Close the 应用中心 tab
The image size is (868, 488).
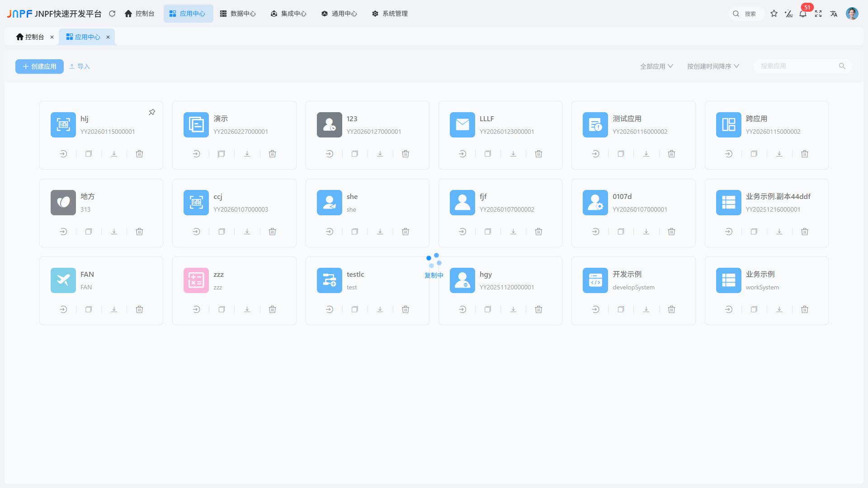(x=108, y=37)
